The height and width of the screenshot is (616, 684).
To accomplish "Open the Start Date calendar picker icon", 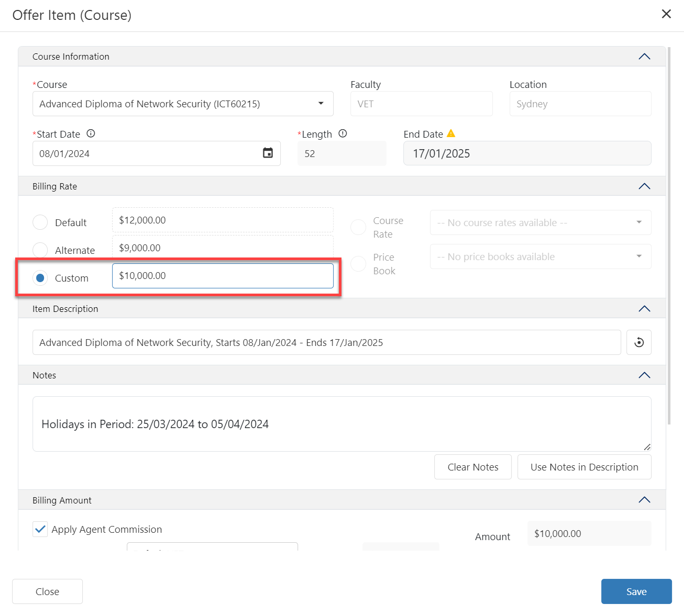I will (268, 153).
